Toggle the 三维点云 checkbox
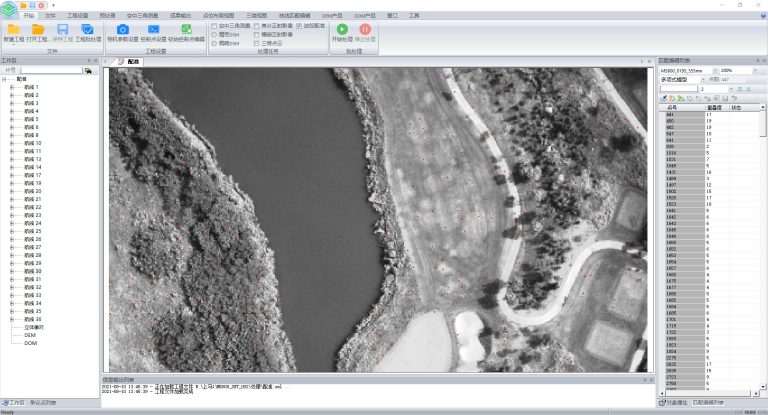The image size is (768, 415). click(256, 44)
